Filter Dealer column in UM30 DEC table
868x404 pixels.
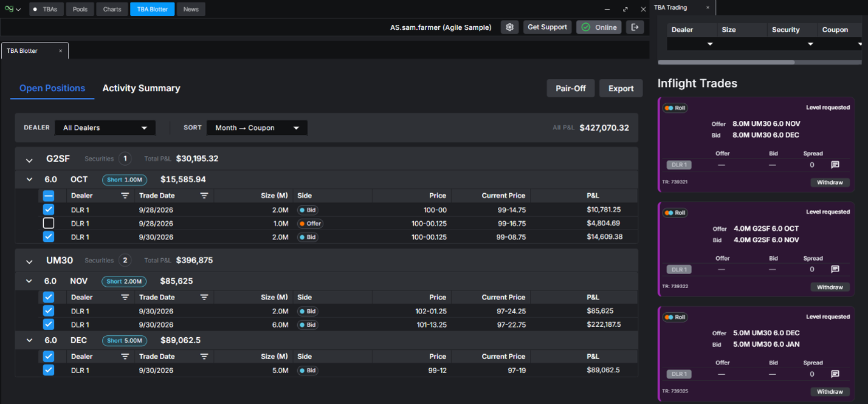click(x=125, y=357)
